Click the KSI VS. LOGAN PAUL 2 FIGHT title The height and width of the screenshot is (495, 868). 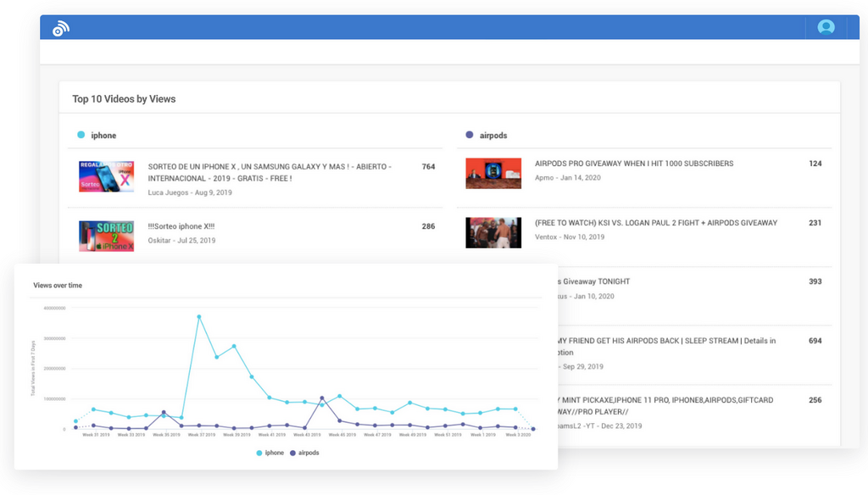pyautogui.click(x=655, y=223)
